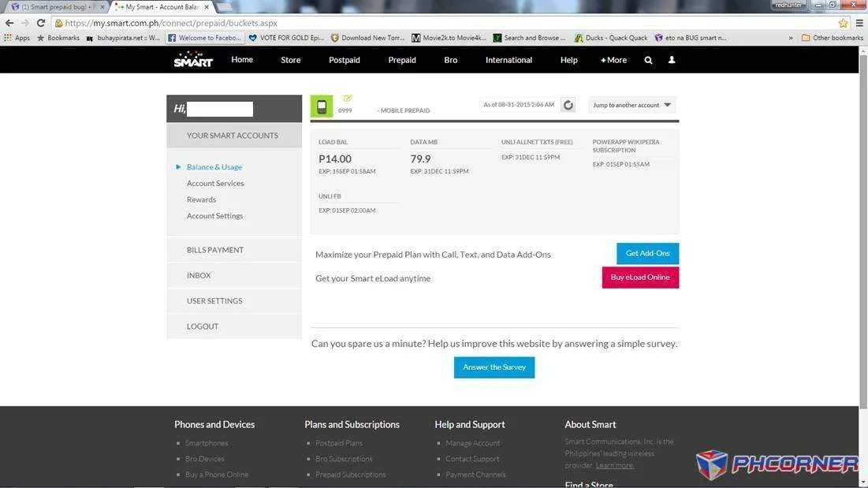868x488 pixels.
Task: Click the edit nickname pencil icon
Action: click(348, 99)
